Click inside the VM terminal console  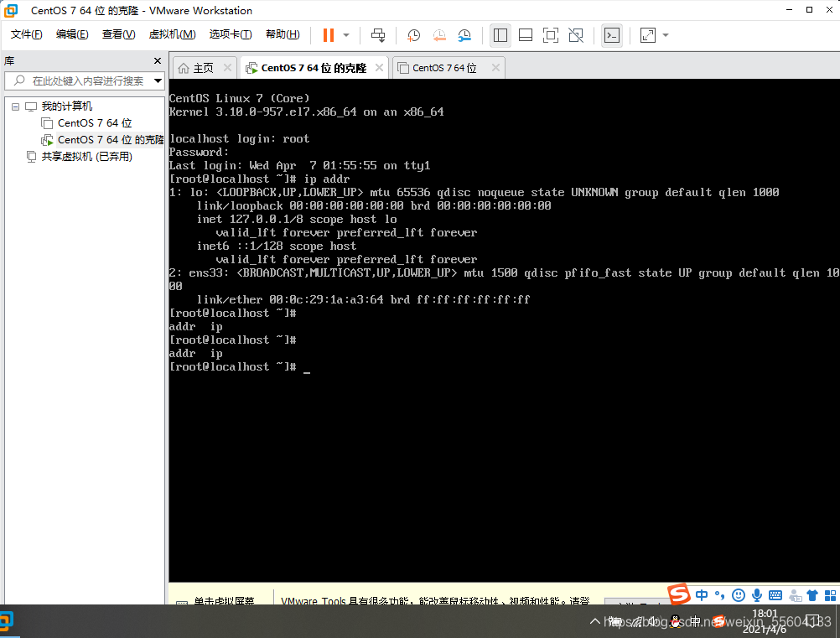coord(504,330)
